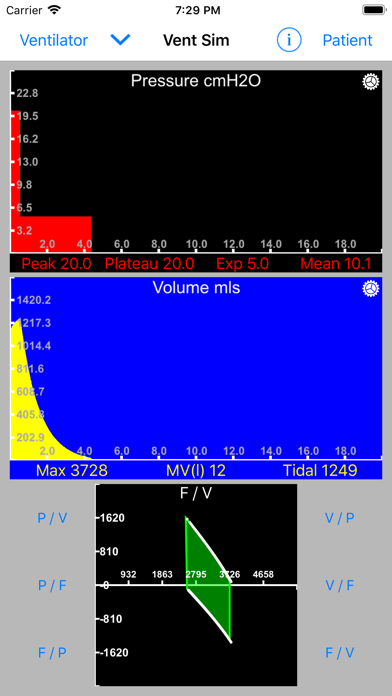Open the Volume graph settings gear

[x=371, y=289]
